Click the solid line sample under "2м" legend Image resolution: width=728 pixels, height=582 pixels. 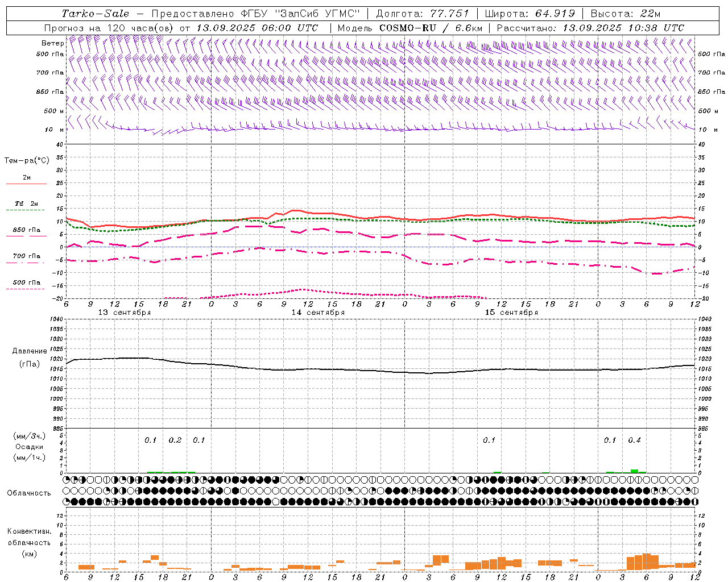click(26, 184)
